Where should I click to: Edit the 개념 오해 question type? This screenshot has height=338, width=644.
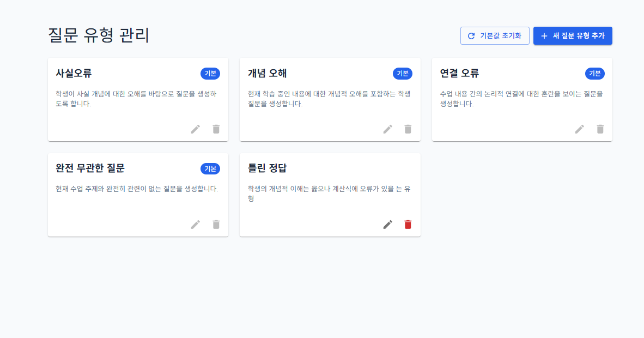click(x=388, y=129)
